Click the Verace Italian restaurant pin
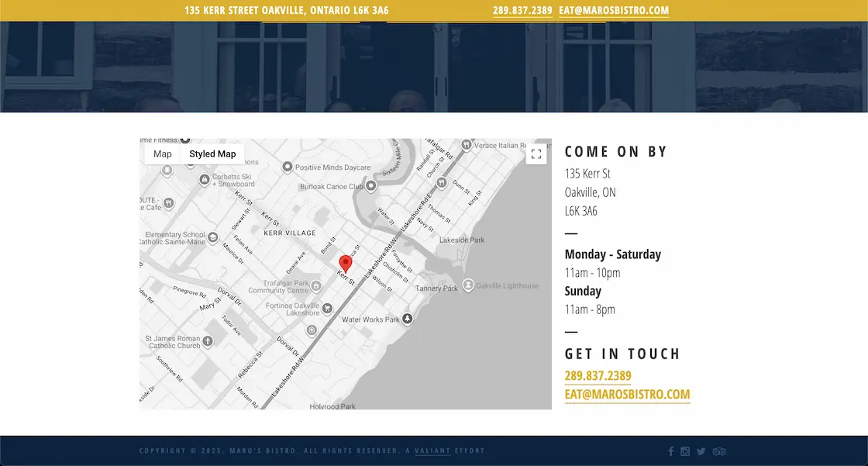The width and height of the screenshot is (868, 466). 467,145
